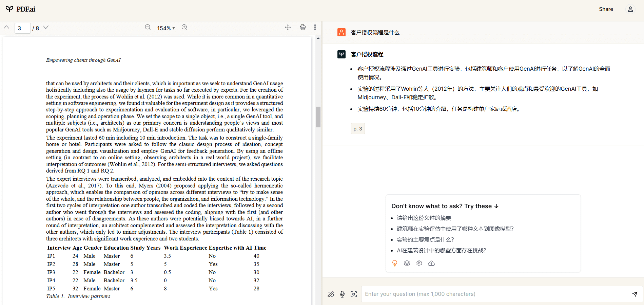Screen dimensions: 644x305
Task: Click the Share button
Action: [606, 9]
